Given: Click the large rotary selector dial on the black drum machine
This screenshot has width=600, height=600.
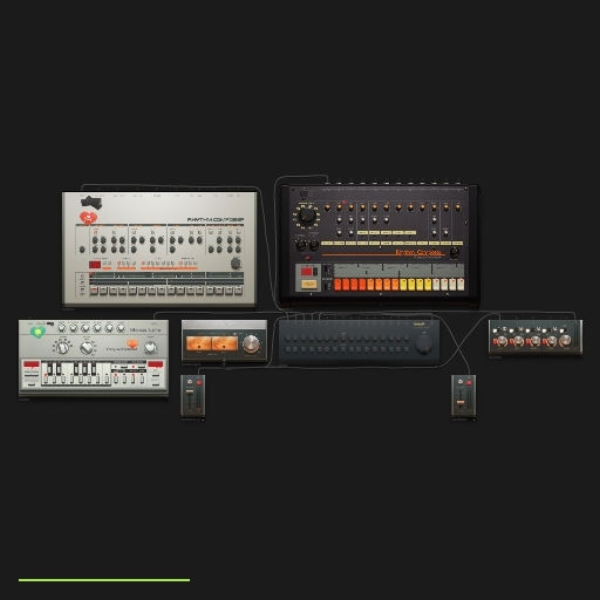Looking at the screenshot, I should point(307,216).
